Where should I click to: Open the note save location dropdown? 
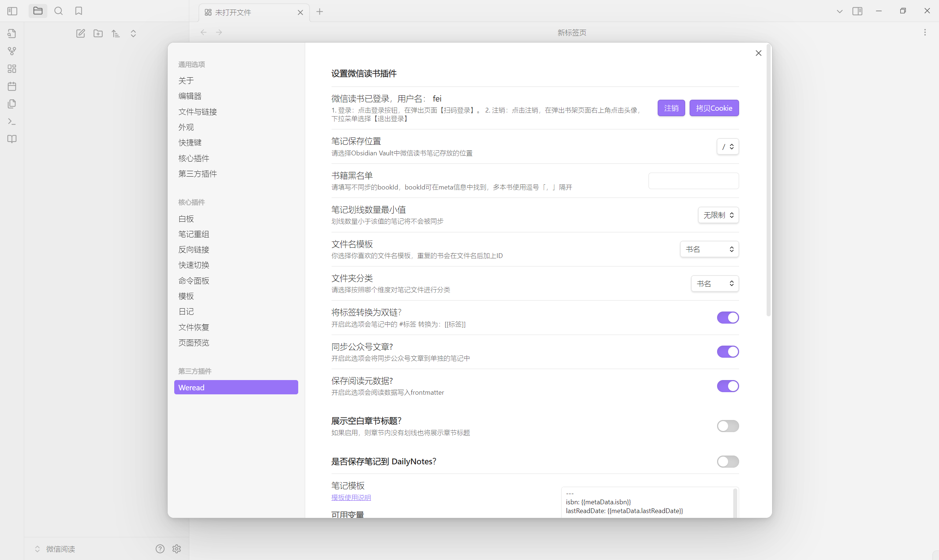[x=728, y=147]
